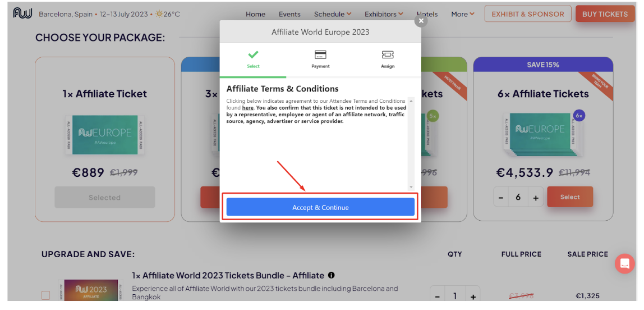Click the credit card Payment step icon

click(320, 54)
